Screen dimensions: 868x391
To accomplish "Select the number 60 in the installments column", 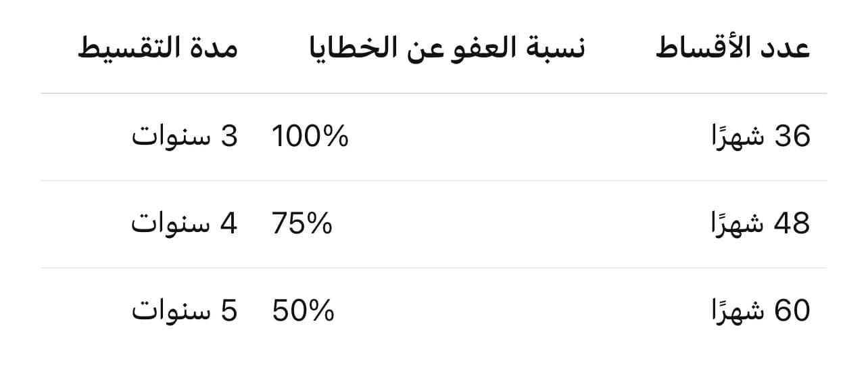I will [x=792, y=311].
